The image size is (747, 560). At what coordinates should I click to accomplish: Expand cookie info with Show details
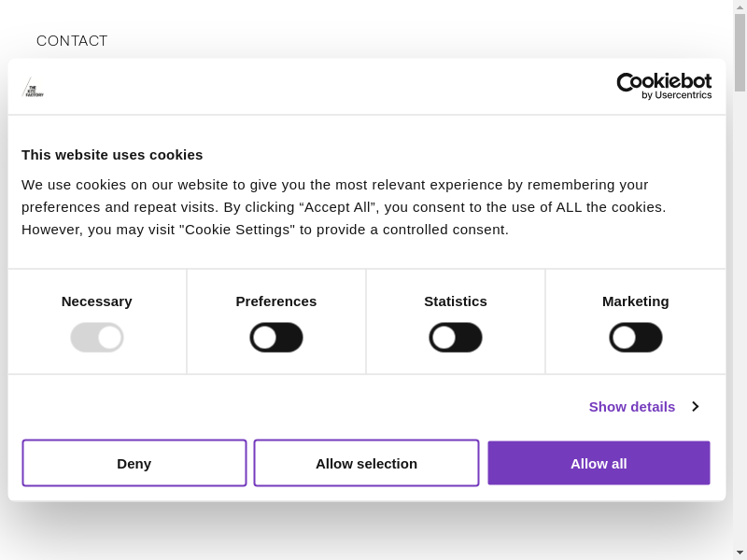632,407
